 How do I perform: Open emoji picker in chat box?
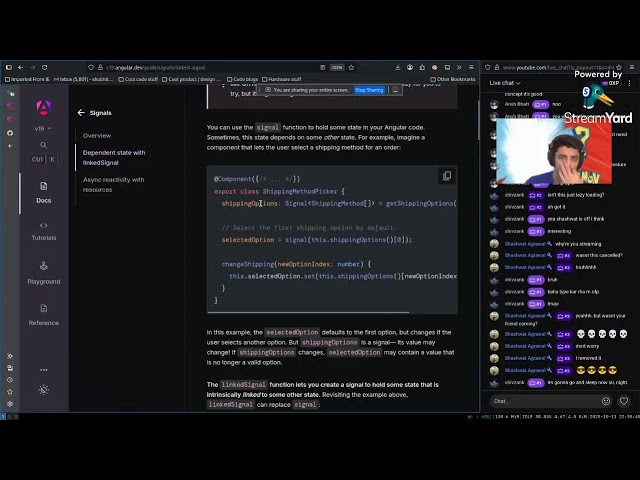(606, 401)
